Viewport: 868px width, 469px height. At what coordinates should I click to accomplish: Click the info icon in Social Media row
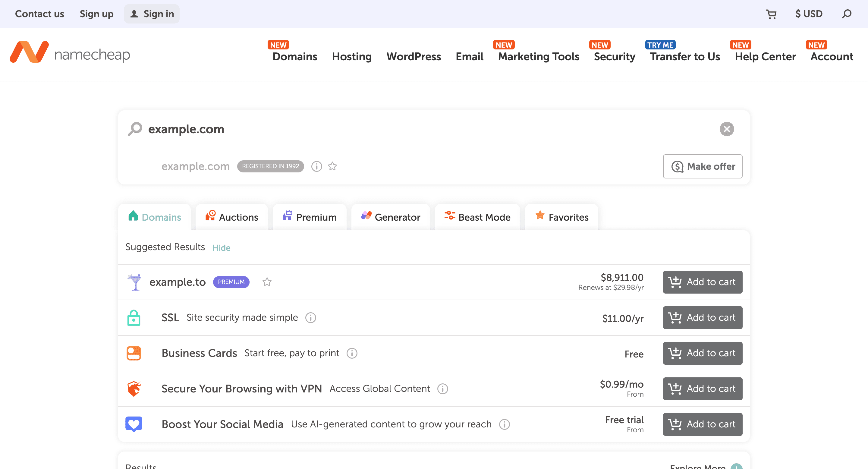point(504,424)
